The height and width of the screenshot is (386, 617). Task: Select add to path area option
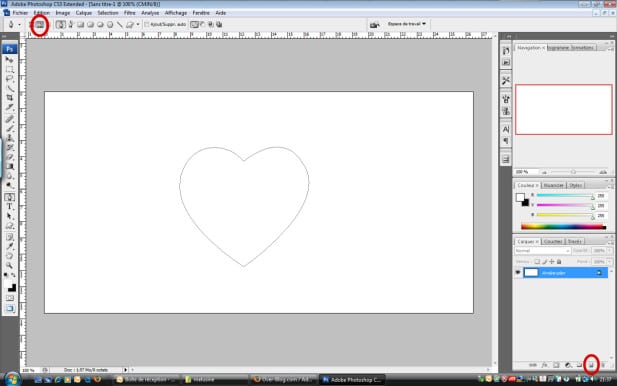coord(194,24)
